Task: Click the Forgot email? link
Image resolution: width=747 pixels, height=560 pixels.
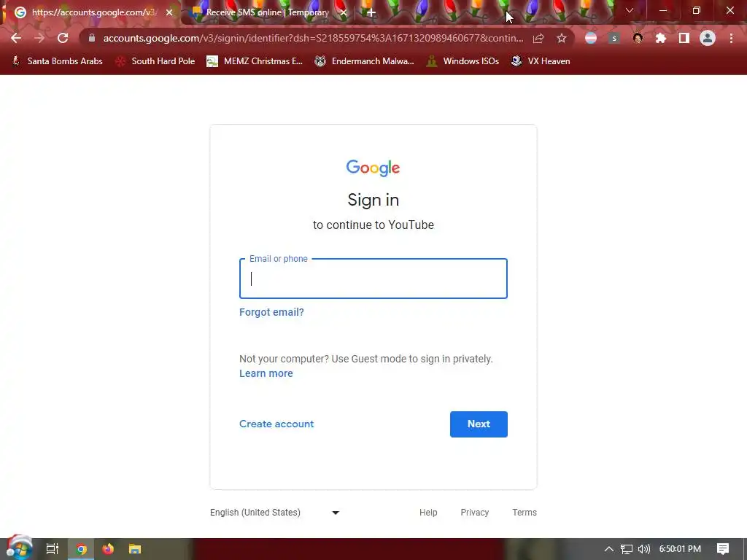Action: [x=271, y=312]
